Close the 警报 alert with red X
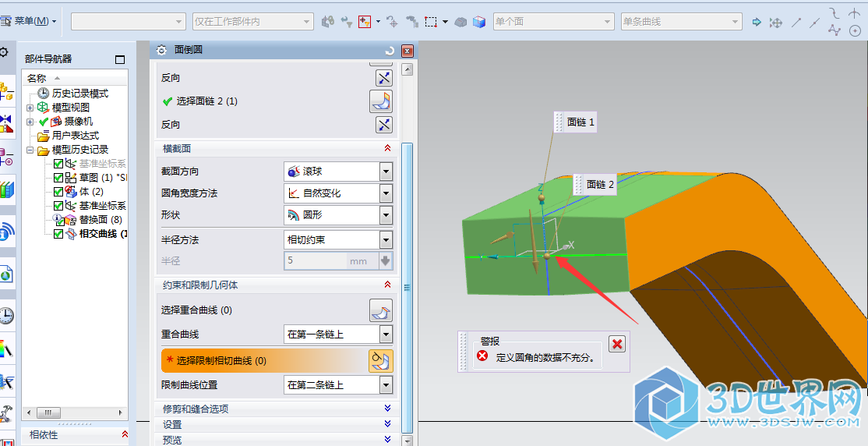This screenshot has width=868, height=446. (616, 344)
